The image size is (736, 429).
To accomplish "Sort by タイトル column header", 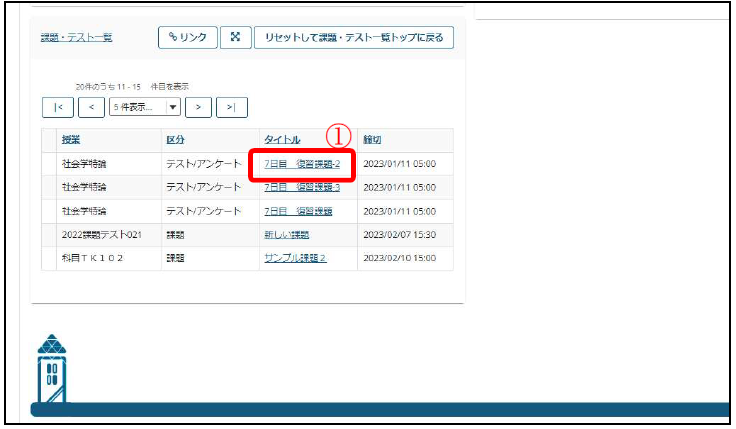I will click(x=284, y=139).
